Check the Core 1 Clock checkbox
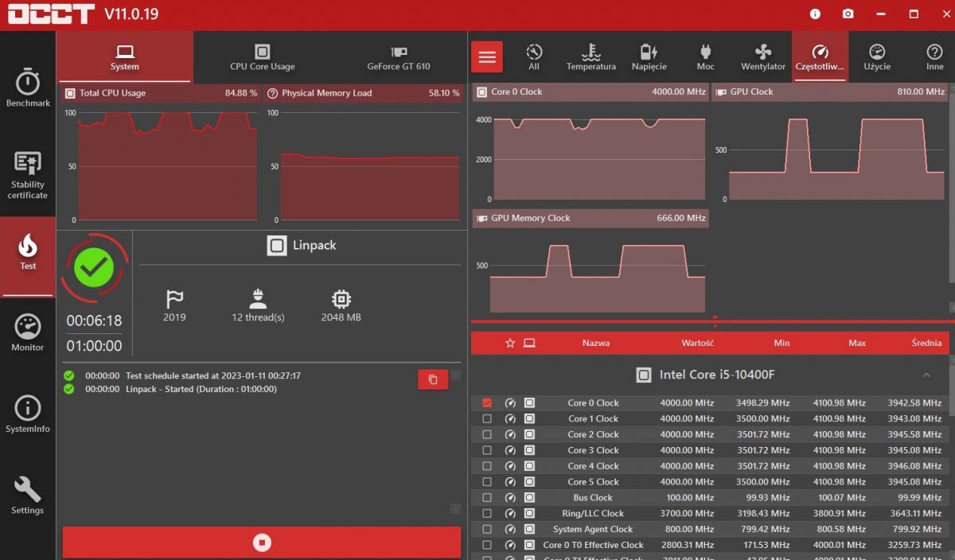 pos(487,418)
